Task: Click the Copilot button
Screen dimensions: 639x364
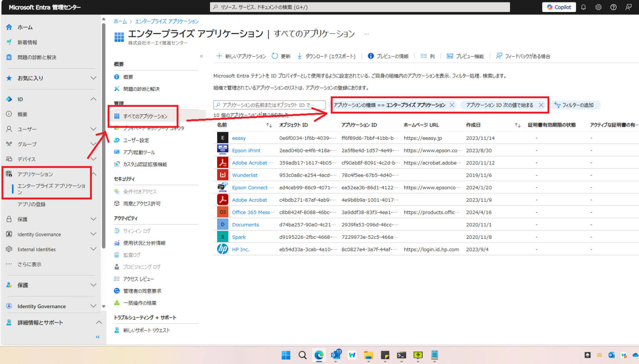Action: pyautogui.click(x=559, y=7)
